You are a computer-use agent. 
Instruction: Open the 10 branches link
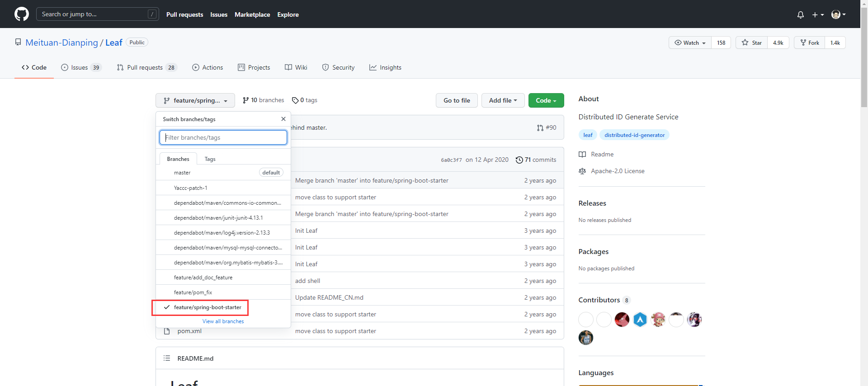click(x=264, y=100)
